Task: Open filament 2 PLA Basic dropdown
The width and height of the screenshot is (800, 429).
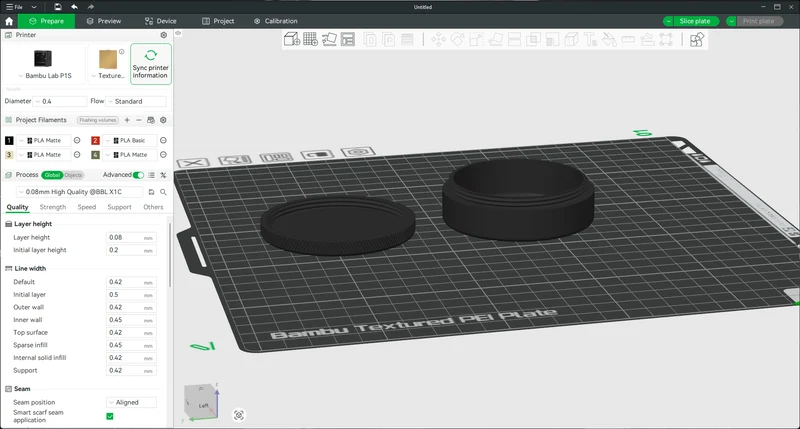Action: coord(130,140)
